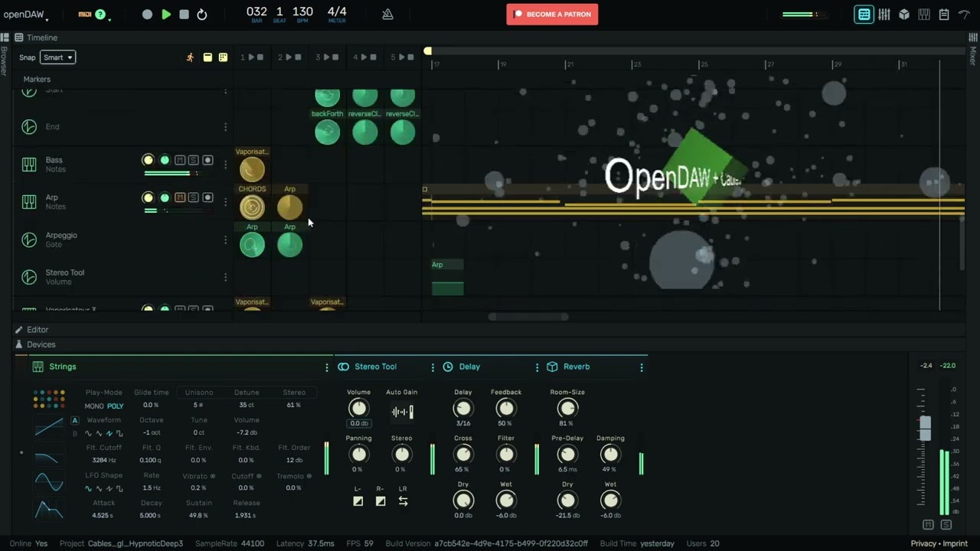
Task: Toggle the yellow grid regions icon
Action: coord(223,57)
